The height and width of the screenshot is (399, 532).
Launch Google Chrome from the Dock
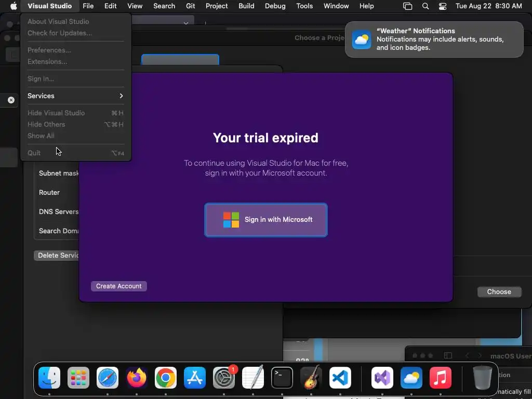166,378
